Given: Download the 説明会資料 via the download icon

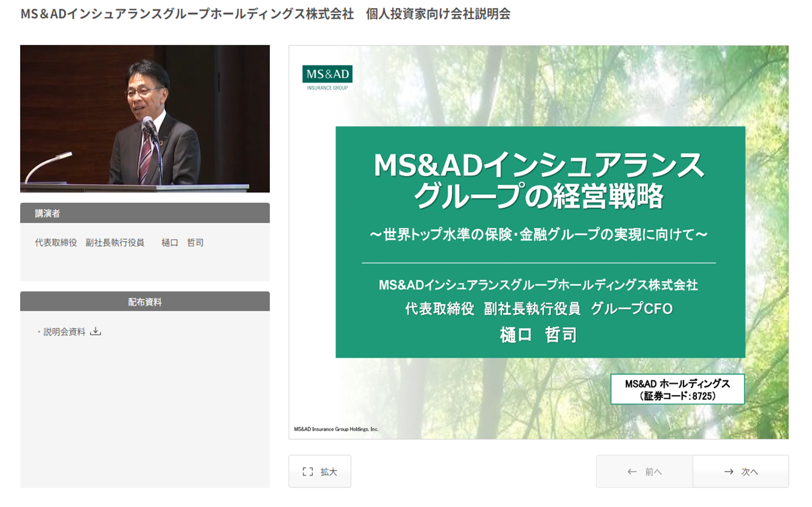Looking at the screenshot, I should (x=95, y=332).
